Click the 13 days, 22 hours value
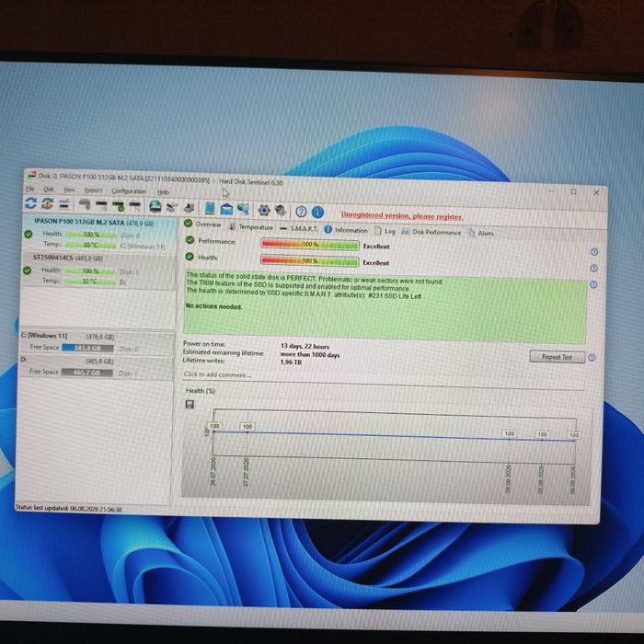Image resolution: width=644 pixels, height=644 pixels. 305,346
